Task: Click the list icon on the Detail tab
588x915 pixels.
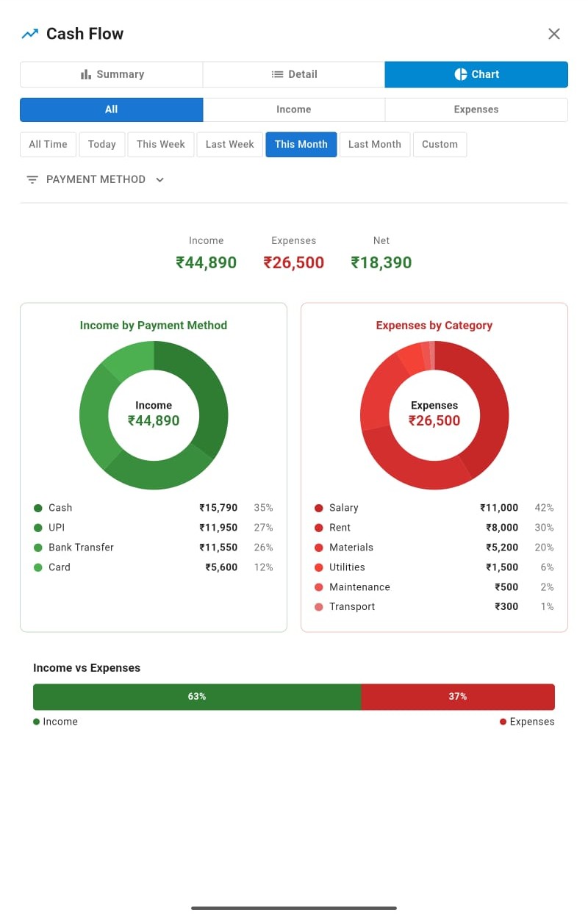Action: pos(277,74)
